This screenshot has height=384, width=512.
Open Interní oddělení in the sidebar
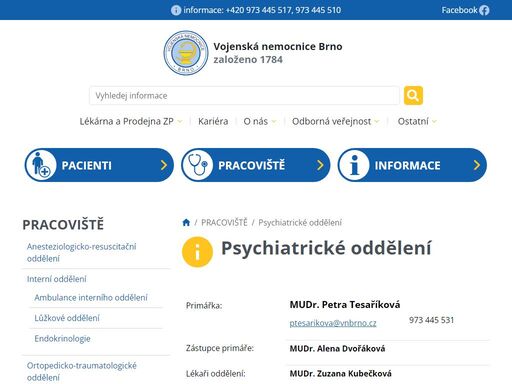tap(57, 279)
